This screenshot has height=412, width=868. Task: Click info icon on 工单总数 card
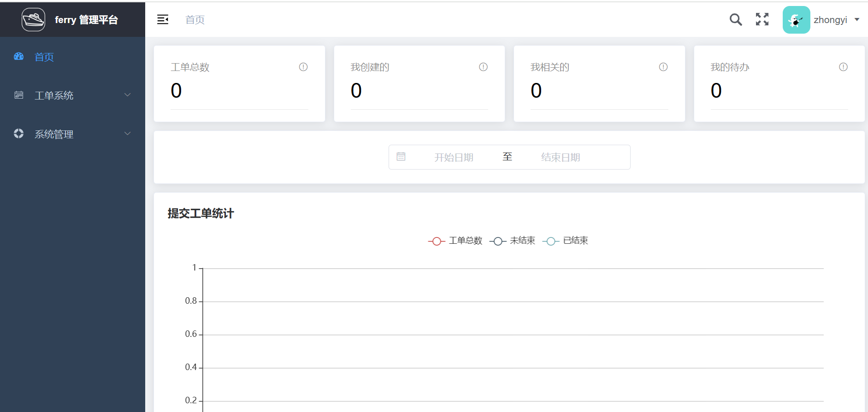tap(303, 67)
